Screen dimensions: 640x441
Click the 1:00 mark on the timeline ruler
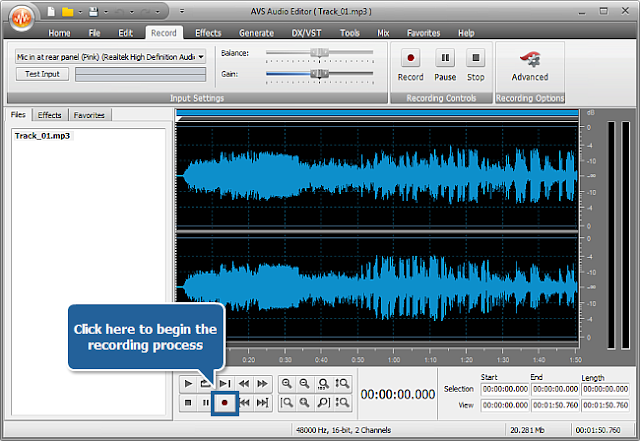(393, 359)
